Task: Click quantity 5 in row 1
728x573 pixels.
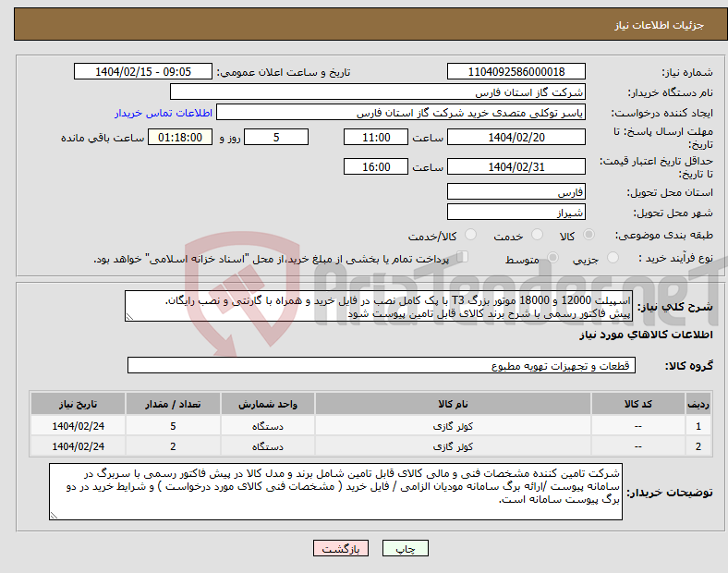Action: 173,426
